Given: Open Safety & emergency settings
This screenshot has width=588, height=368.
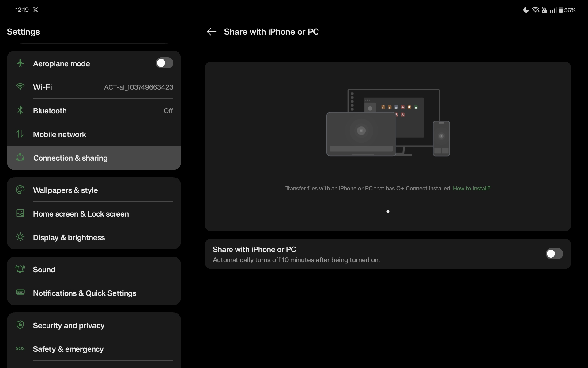Looking at the screenshot, I should tap(94, 349).
